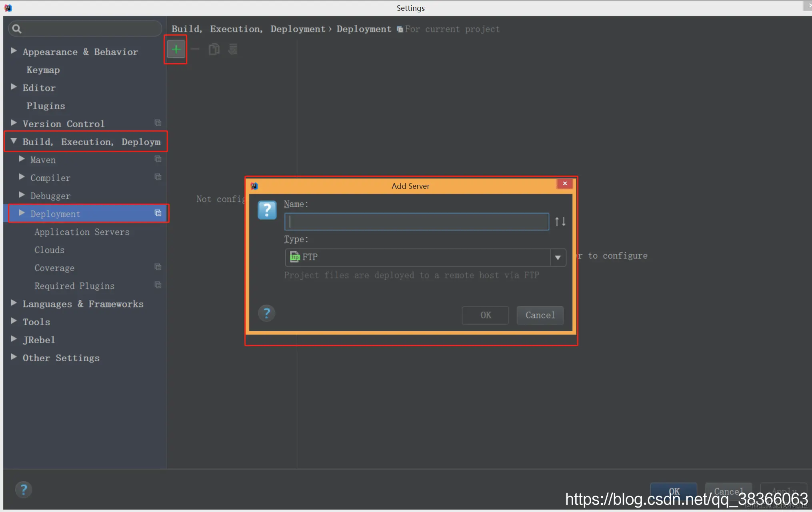Click the remove server minus icon
812x512 pixels.
195,50
